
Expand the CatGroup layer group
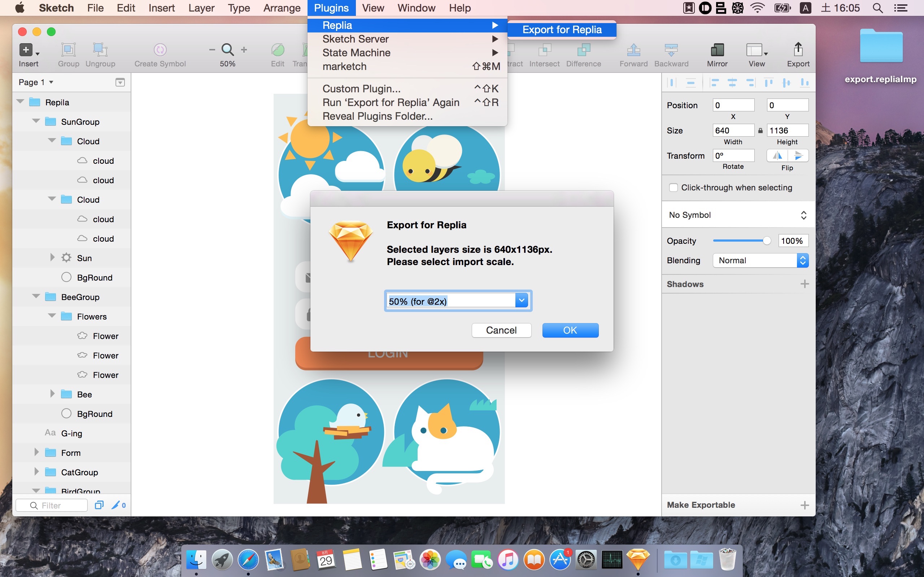pyautogui.click(x=36, y=472)
